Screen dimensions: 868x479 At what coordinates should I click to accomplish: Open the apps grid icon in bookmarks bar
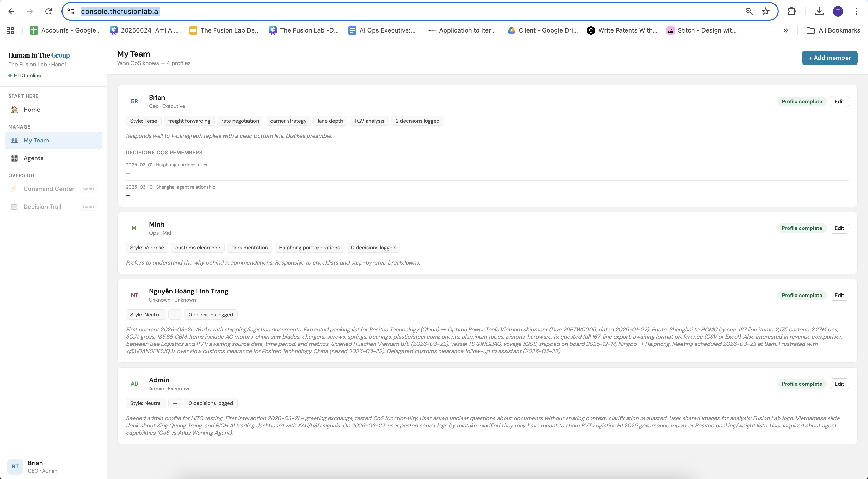pyautogui.click(x=10, y=30)
